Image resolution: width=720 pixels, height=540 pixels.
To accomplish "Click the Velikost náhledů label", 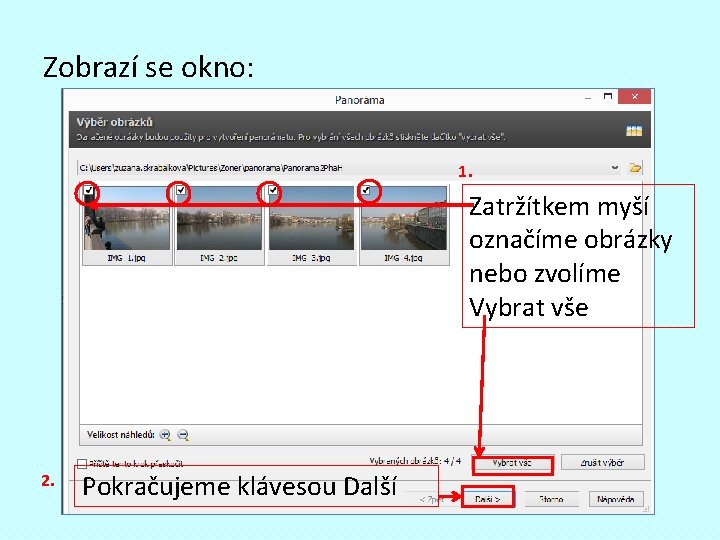I will click(121, 434).
